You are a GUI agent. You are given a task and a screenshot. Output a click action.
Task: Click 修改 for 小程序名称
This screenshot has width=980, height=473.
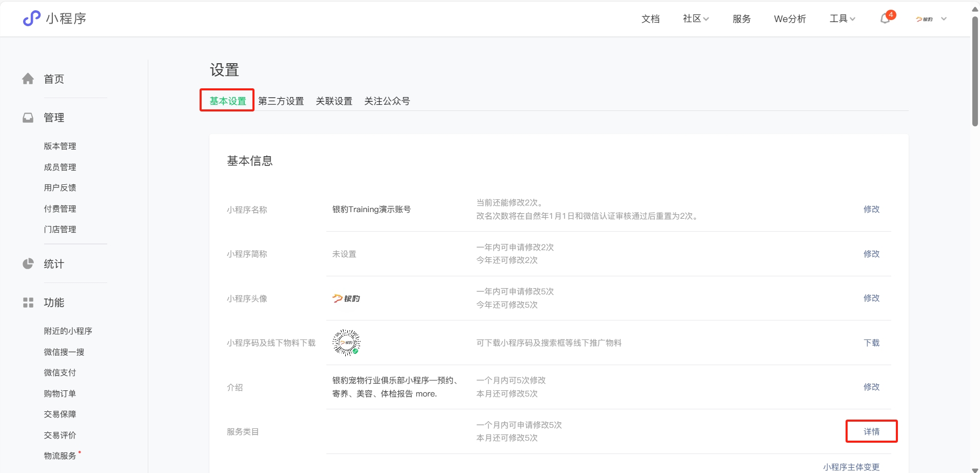click(x=871, y=209)
